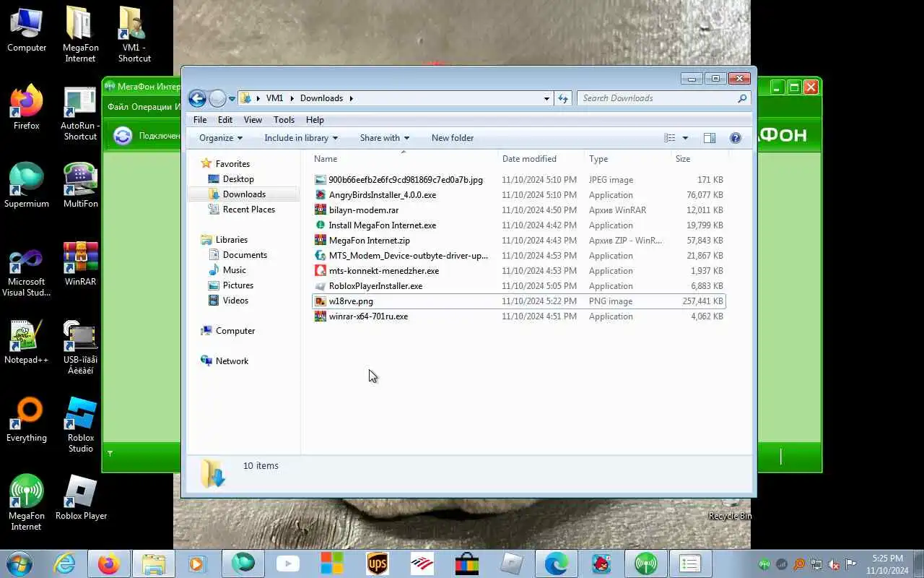The image size is (924, 578).
Task: Open the Edit menu
Action: click(x=225, y=120)
